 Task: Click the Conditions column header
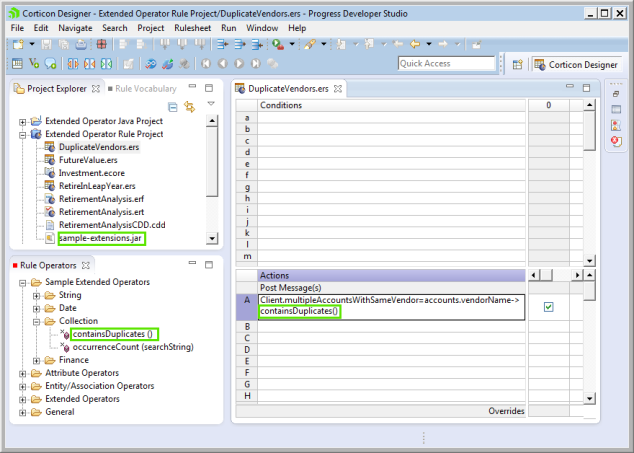pos(391,105)
